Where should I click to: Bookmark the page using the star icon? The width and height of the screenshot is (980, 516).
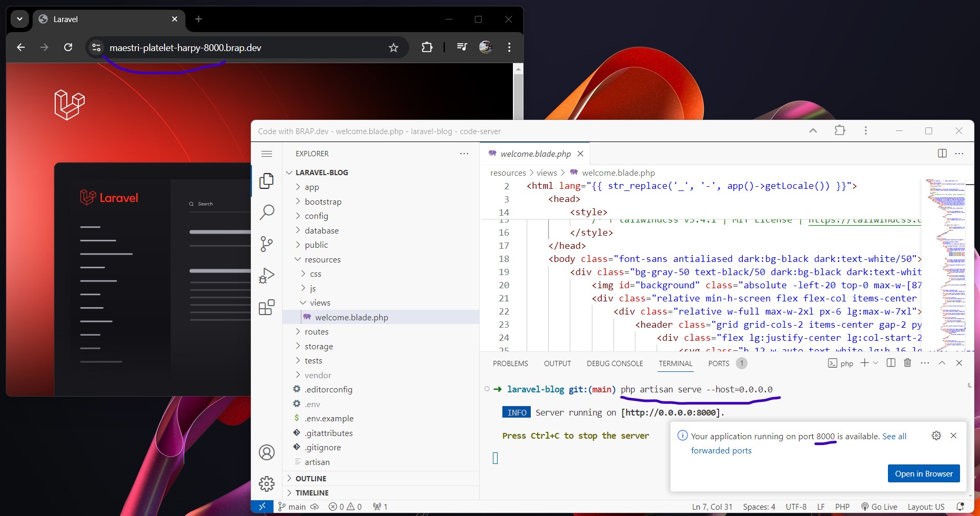pos(393,47)
